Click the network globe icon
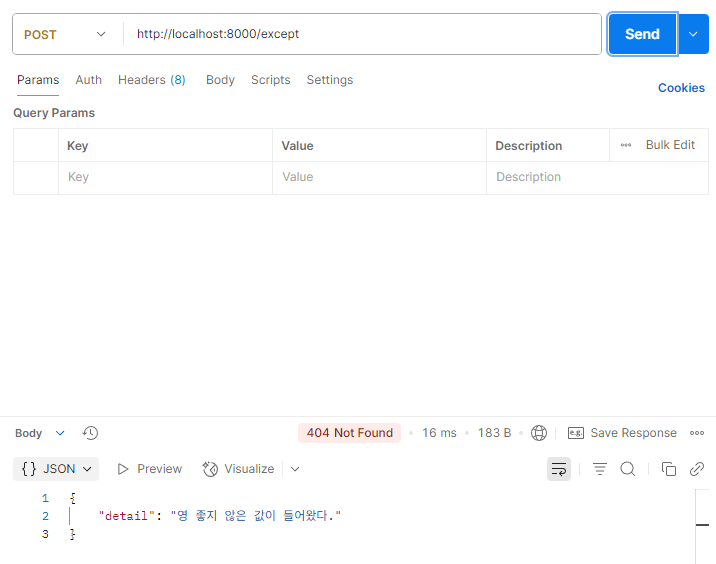 (539, 433)
